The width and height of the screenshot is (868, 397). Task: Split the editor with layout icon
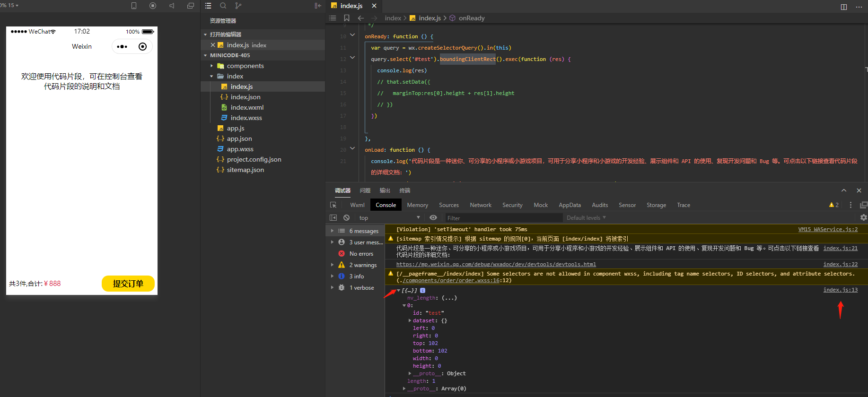[x=844, y=7]
